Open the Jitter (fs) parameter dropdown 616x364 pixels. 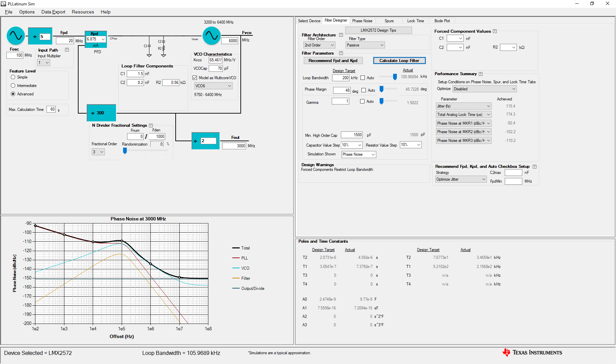click(x=464, y=106)
